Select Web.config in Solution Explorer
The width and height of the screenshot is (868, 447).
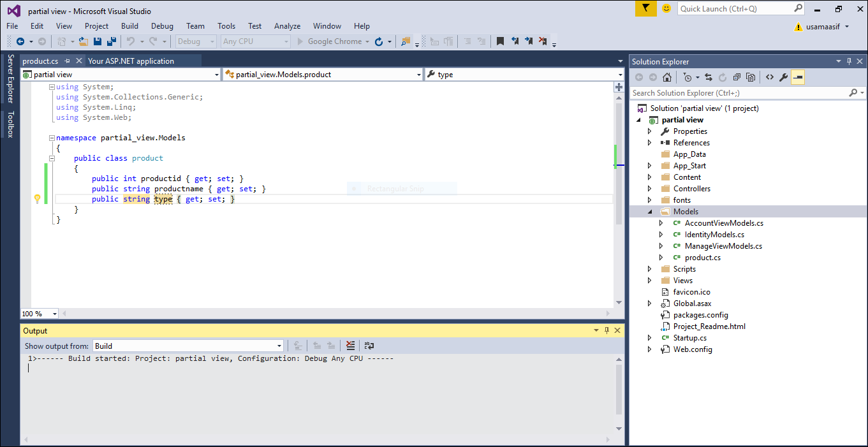[693, 349]
